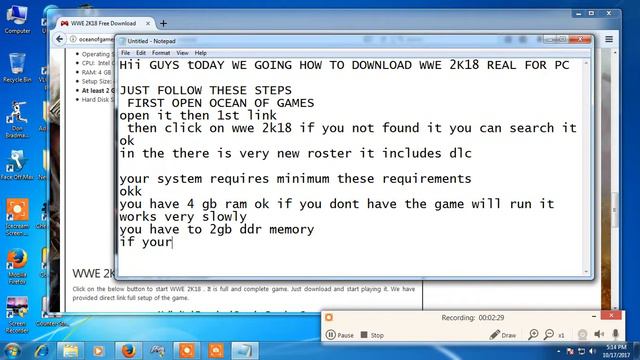
Task: Click the Firefox page scrollbar thumb
Action: coord(615,210)
